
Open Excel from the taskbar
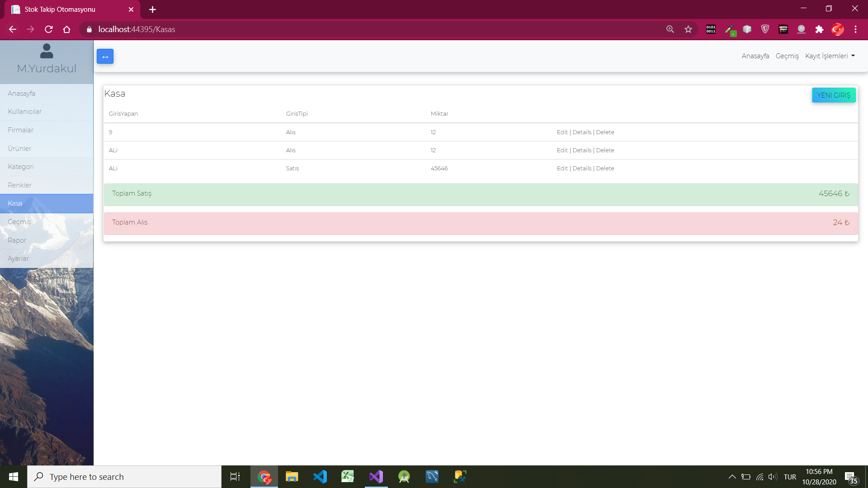coord(348,476)
